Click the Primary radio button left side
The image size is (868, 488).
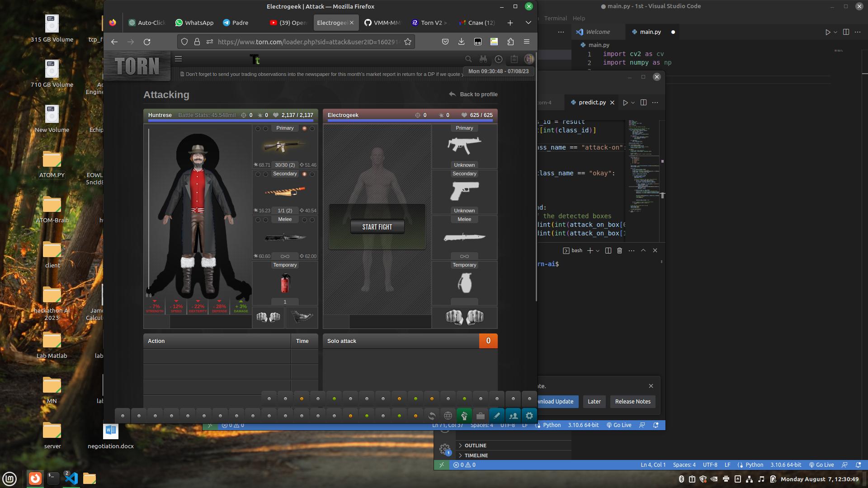click(x=258, y=127)
